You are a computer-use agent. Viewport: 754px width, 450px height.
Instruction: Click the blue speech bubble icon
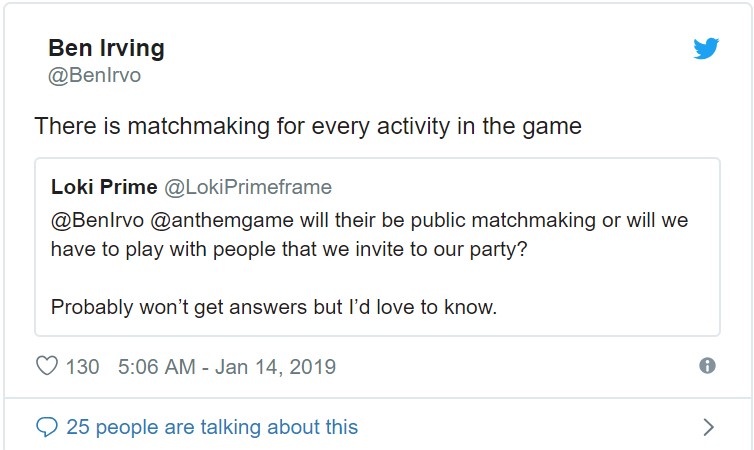coord(46,427)
